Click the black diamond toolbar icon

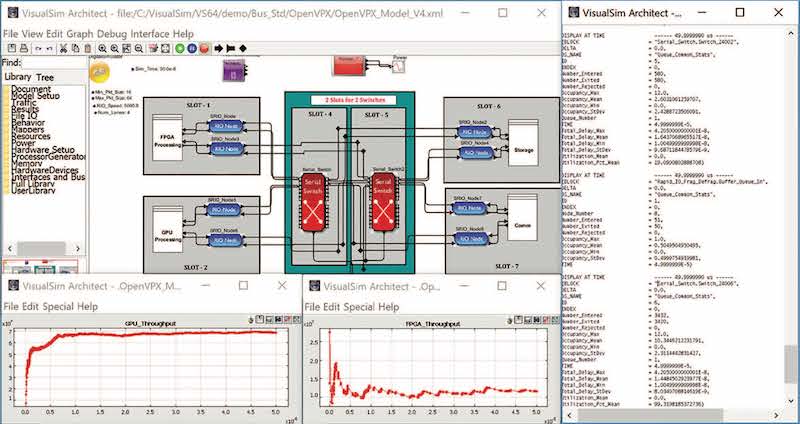pos(243,48)
